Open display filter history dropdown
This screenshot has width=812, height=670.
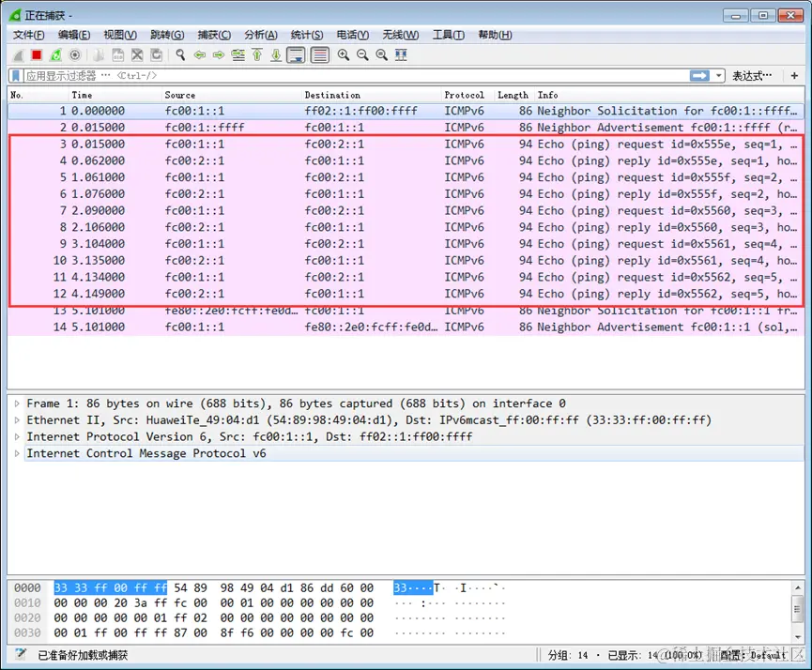click(x=719, y=76)
